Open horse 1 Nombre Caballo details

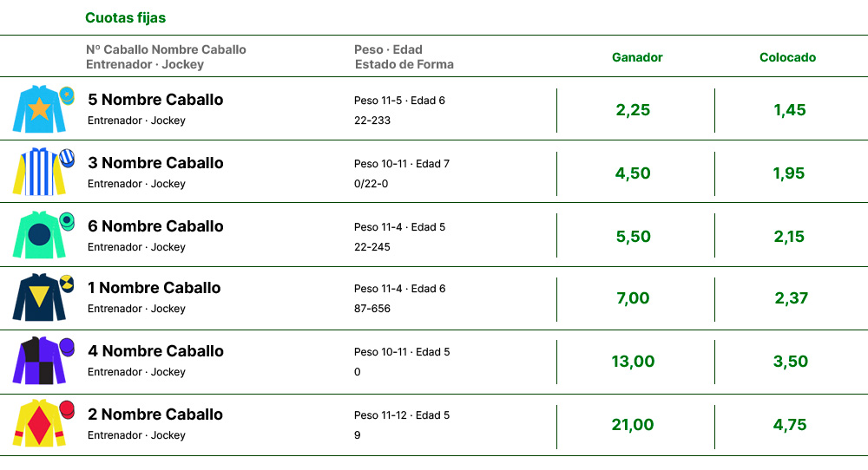pyautogui.click(x=154, y=288)
